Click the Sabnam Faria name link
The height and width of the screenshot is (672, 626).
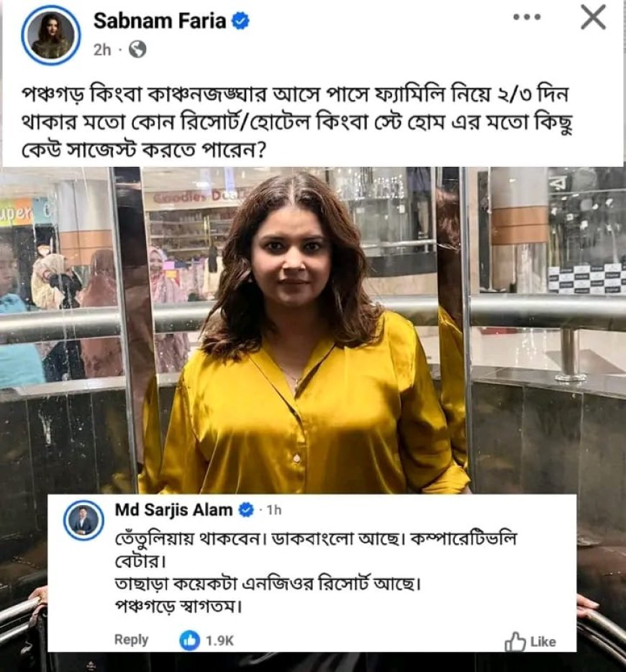(160, 21)
